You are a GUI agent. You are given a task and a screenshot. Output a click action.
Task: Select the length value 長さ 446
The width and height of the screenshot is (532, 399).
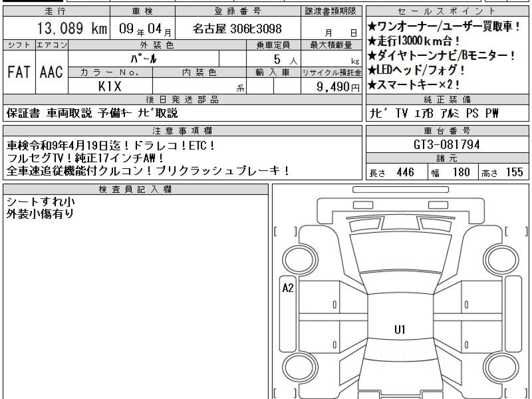[x=392, y=172]
